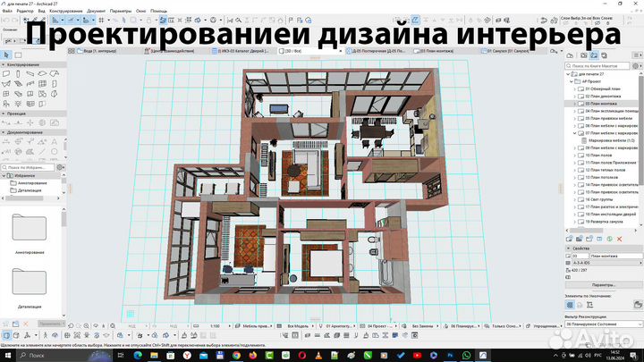Click the layout name field План монтажа

[616, 257]
